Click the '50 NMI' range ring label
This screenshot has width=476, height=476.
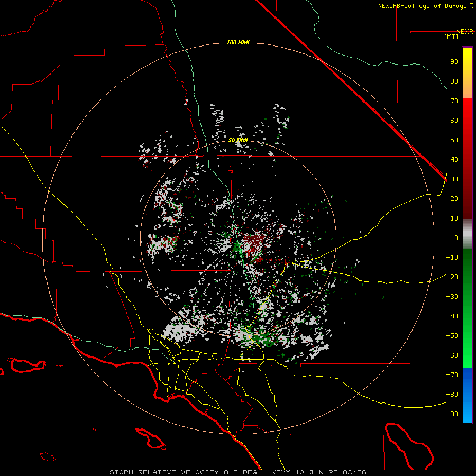click(238, 140)
